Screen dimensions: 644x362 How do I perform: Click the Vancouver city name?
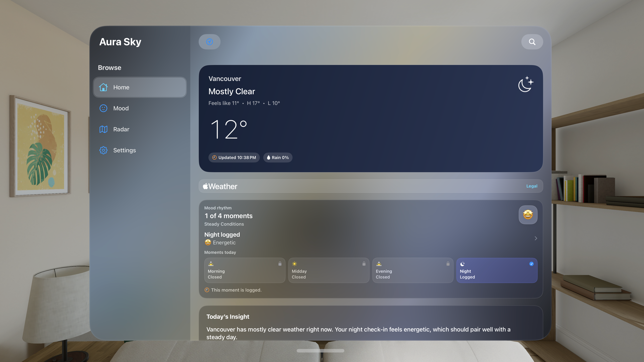pyautogui.click(x=225, y=79)
